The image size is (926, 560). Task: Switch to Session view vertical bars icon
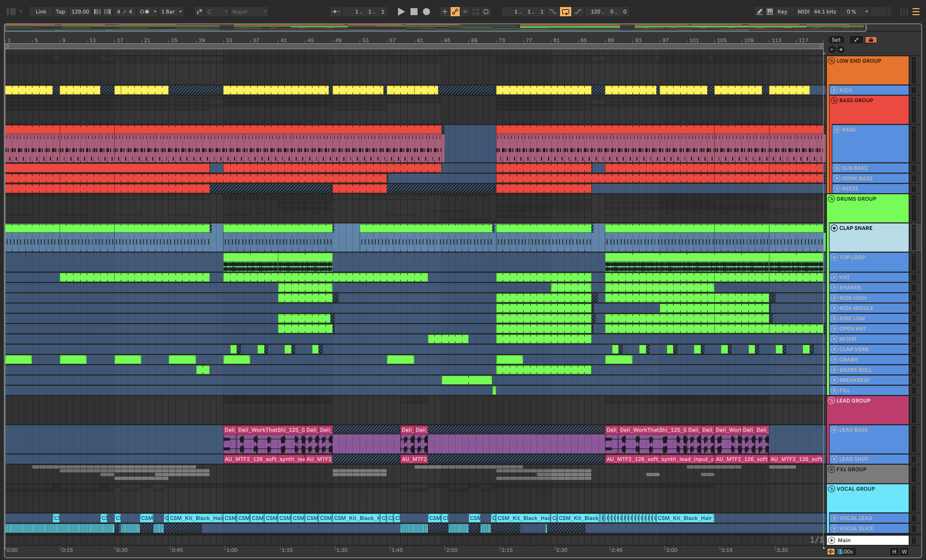click(x=904, y=12)
